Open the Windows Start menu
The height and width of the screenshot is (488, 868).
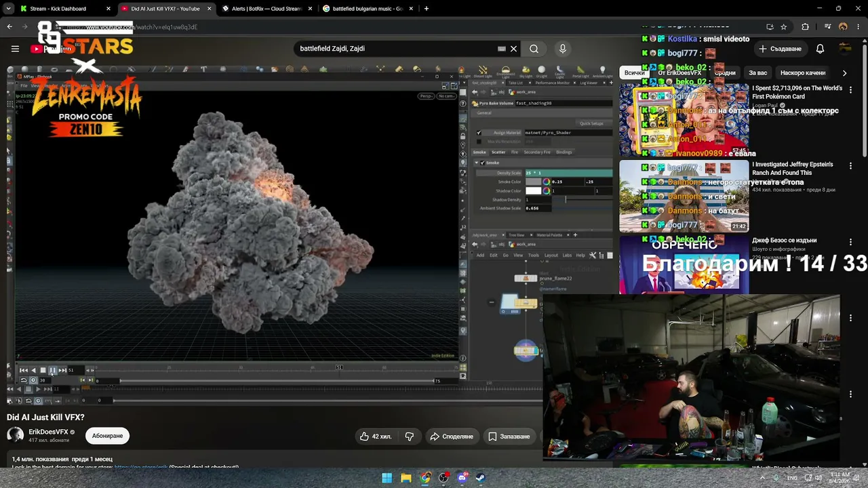click(x=387, y=478)
